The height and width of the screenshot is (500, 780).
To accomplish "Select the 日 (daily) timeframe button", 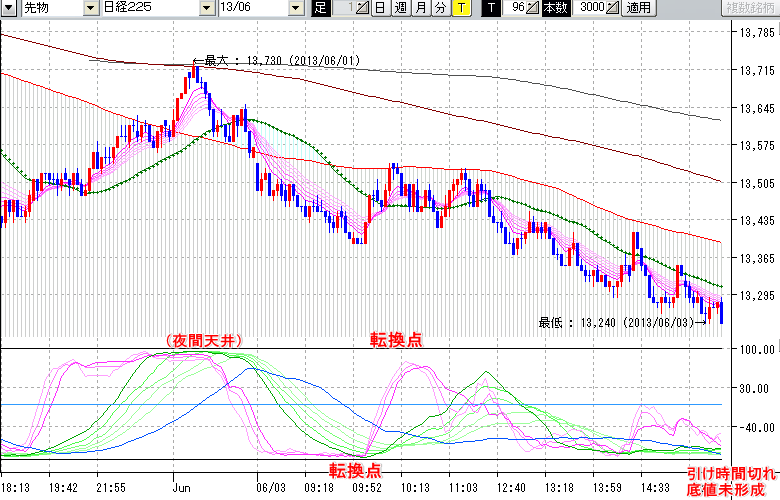I will click(x=380, y=8).
